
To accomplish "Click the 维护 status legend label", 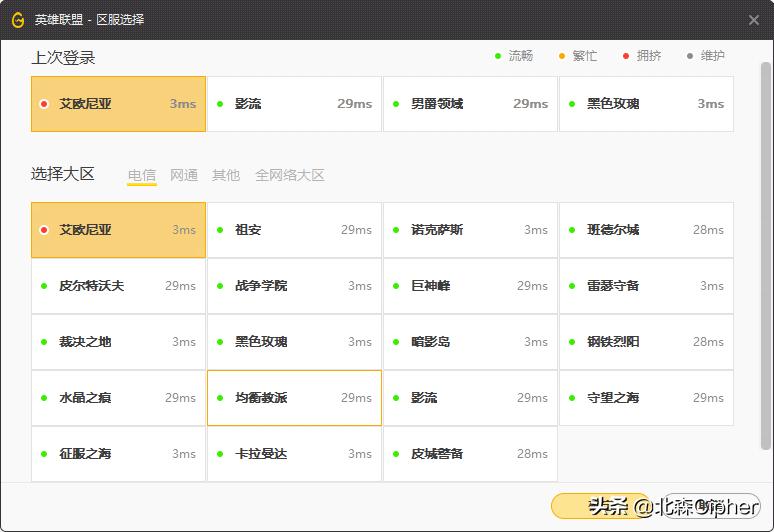I will coord(712,56).
